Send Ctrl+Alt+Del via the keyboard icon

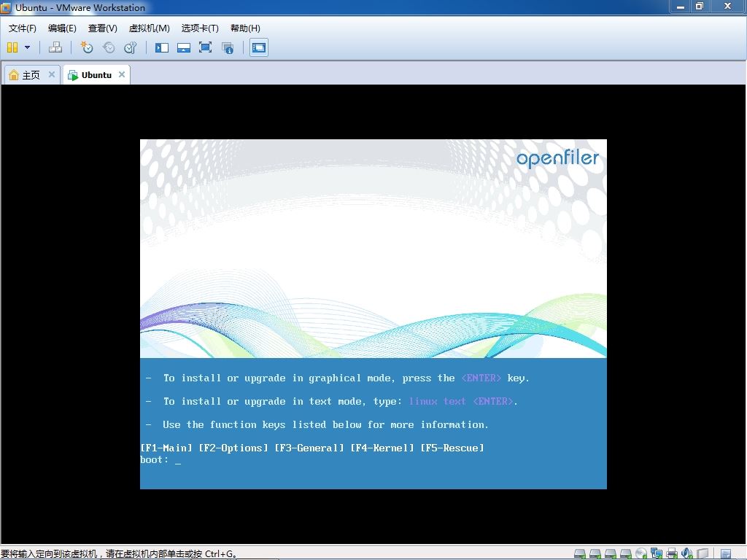[x=55, y=47]
